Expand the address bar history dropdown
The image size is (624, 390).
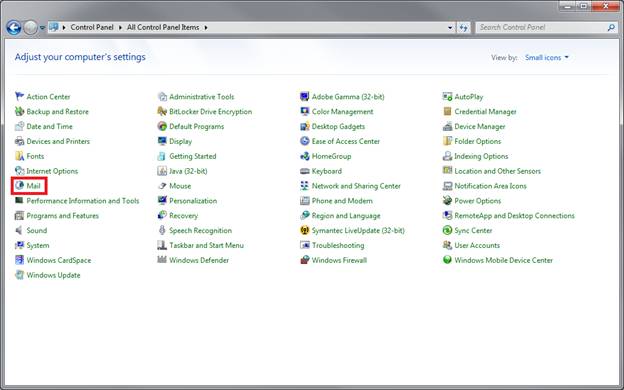(450, 27)
